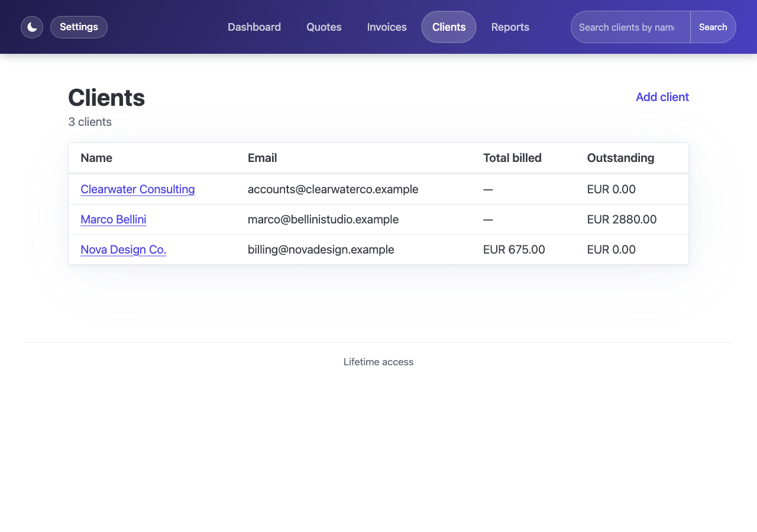Screen dimensions: 757x532
Task: Select email accounts@clearwaterco.example
Action: [x=333, y=189]
